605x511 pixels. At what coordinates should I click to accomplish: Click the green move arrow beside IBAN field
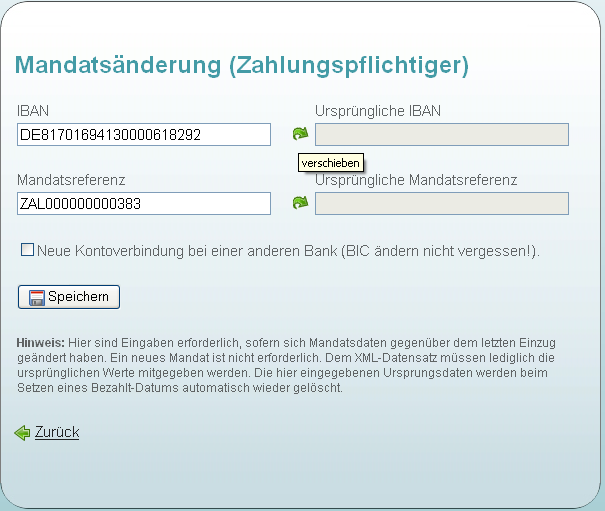[300, 134]
